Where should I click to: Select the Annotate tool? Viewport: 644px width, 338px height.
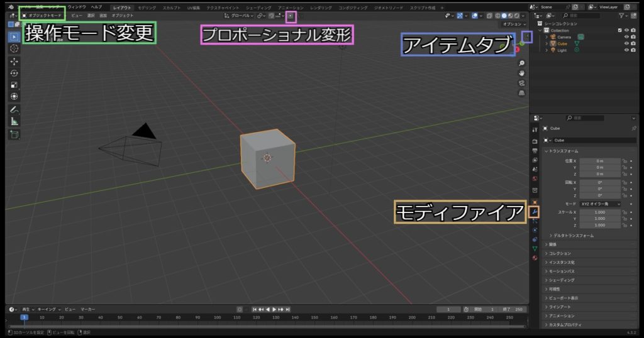pos(14,110)
